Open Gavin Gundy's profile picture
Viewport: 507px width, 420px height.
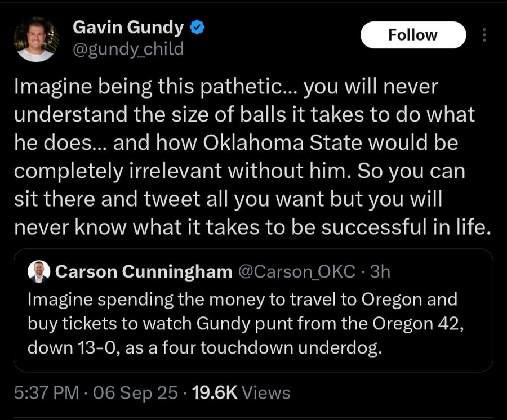click(36, 39)
